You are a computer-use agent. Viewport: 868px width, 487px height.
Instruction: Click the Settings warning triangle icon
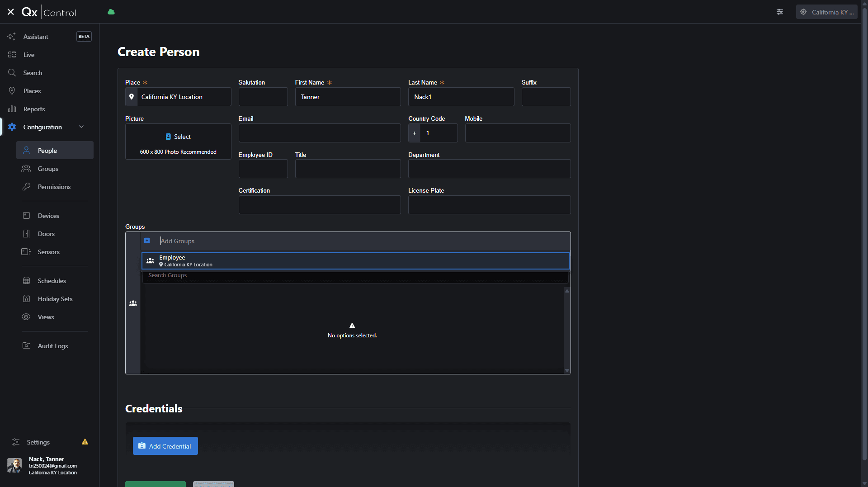tap(85, 442)
